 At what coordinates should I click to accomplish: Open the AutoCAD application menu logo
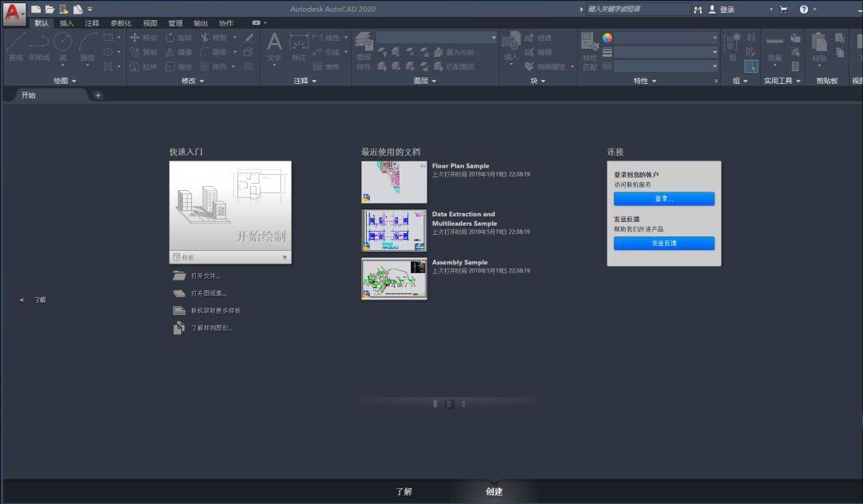tap(14, 14)
